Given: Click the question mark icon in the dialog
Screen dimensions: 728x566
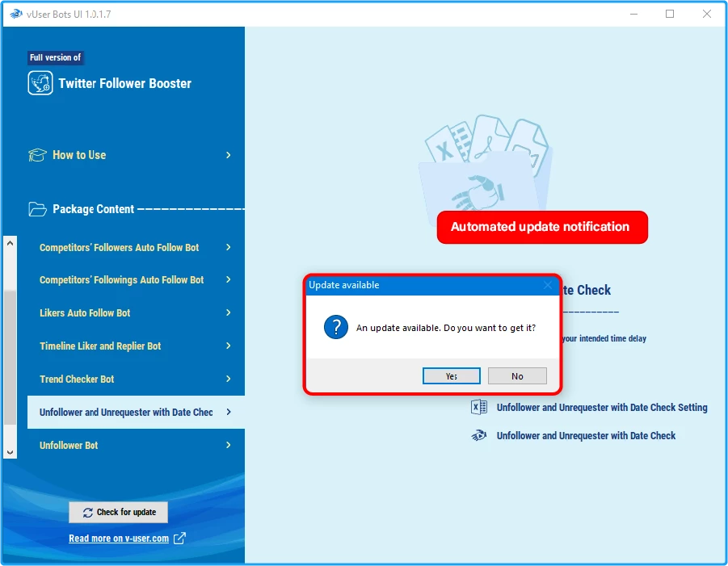Looking at the screenshot, I should (x=336, y=327).
